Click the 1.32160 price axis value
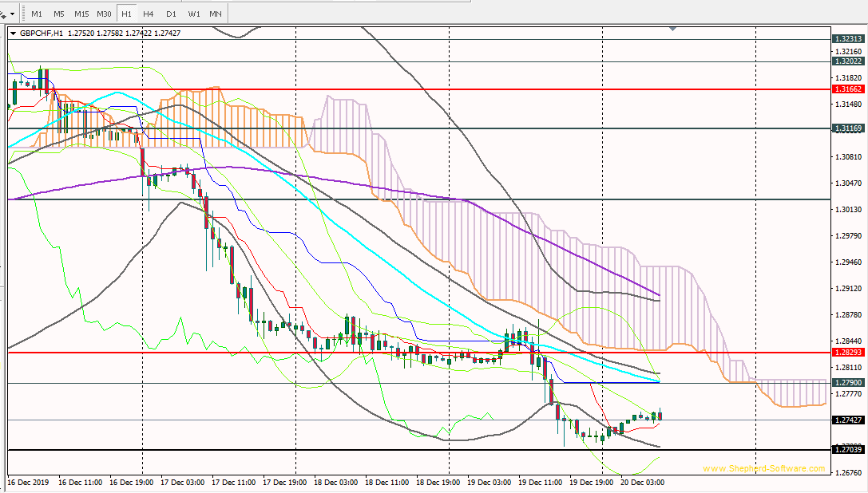The image size is (868, 493). [x=849, y=52]
